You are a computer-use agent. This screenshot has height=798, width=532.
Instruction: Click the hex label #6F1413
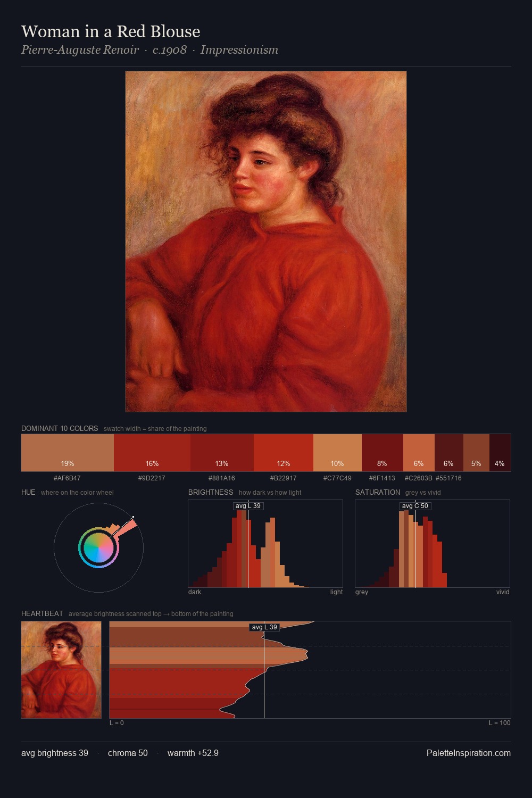coord(382,478)
